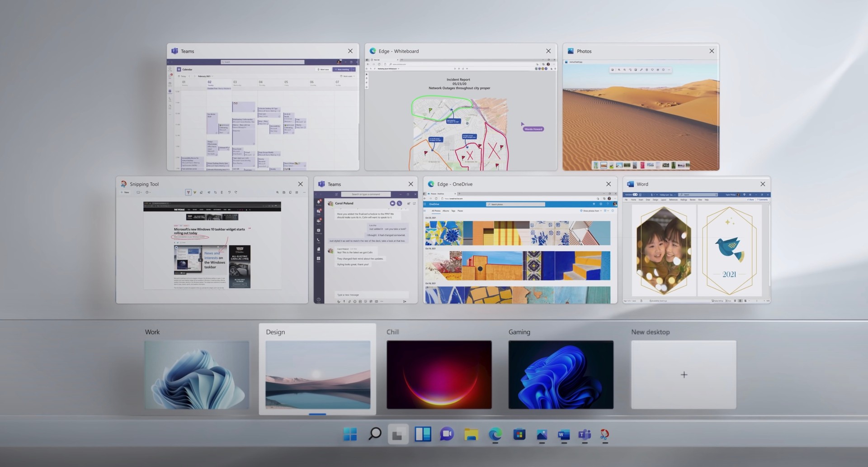Close the Snipping Tool window
The width and height of the screenshot is (868, 467).
pyautogui.click(x=300, y=184)
